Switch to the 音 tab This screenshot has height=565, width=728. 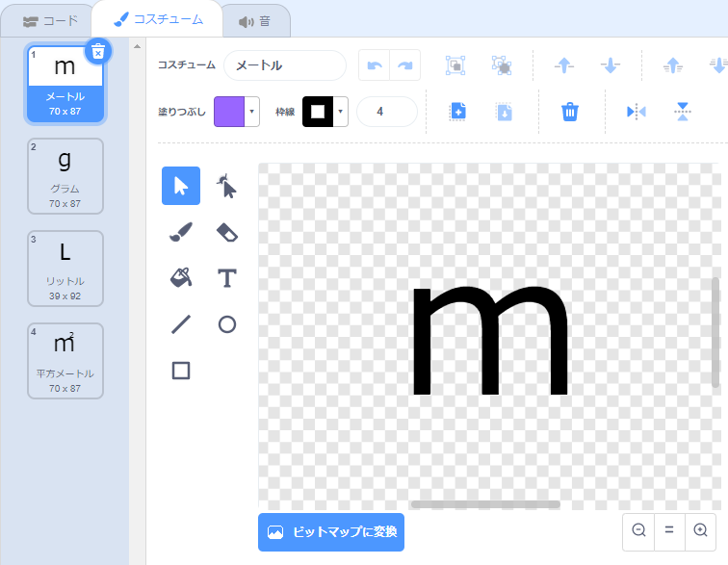pyautogui.click(x=254, y=20)
